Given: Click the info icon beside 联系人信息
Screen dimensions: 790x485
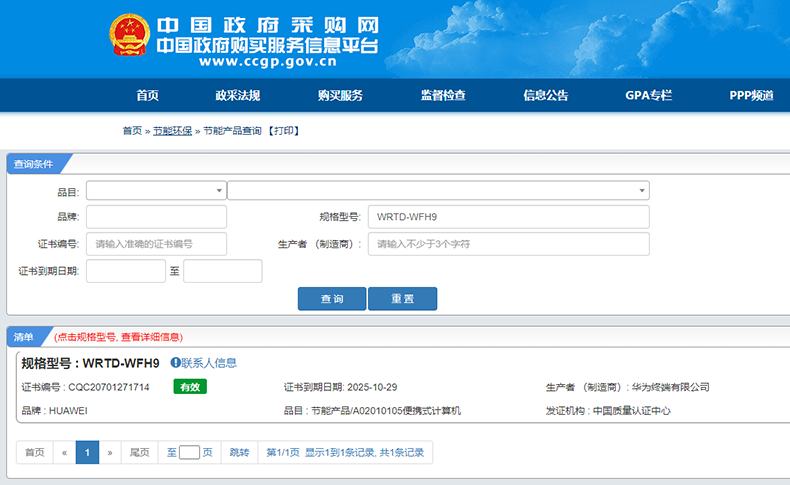Looking at the screenshot, I should [175, 363].
